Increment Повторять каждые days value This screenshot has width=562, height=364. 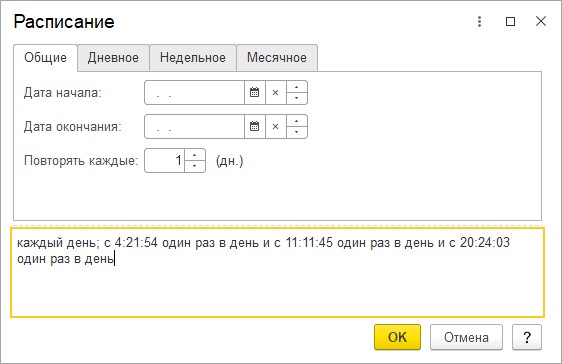[x=195, y=155]
